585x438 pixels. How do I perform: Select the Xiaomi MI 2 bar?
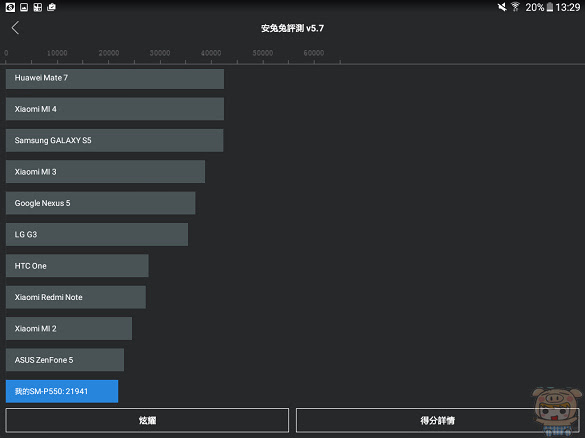pyautogui.click(x=69, y=328)
